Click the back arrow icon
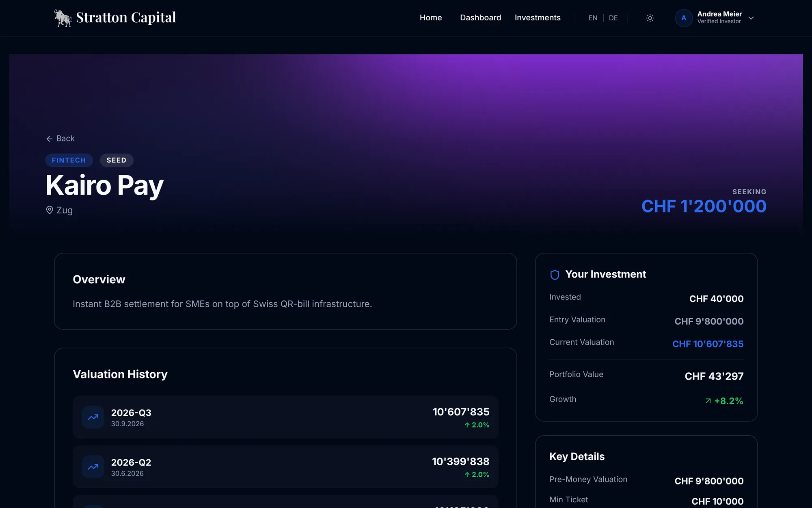This screenshot has width=812, height=508. pyautogui.click(x=50, y=139)
